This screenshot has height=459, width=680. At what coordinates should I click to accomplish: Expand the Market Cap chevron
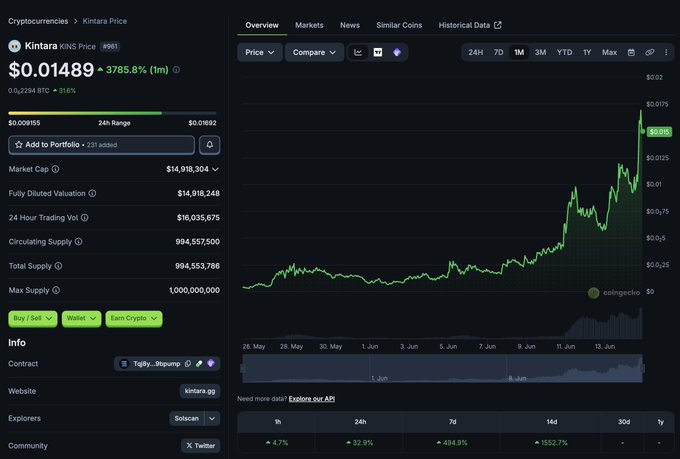click(x=215, y=169)
